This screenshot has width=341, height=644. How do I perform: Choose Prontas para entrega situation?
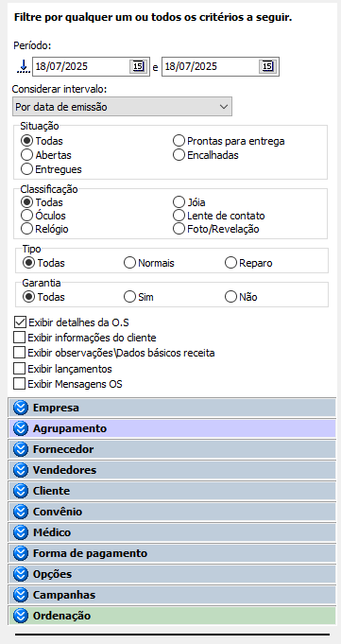coord(179,141)
